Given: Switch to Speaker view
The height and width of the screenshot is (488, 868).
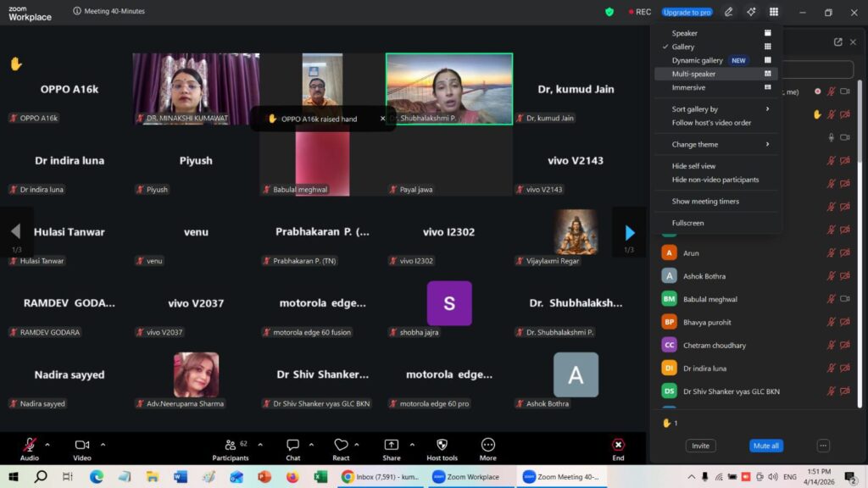Looking at the screenshot, I should pyautogui.click(x=685, y=33).
